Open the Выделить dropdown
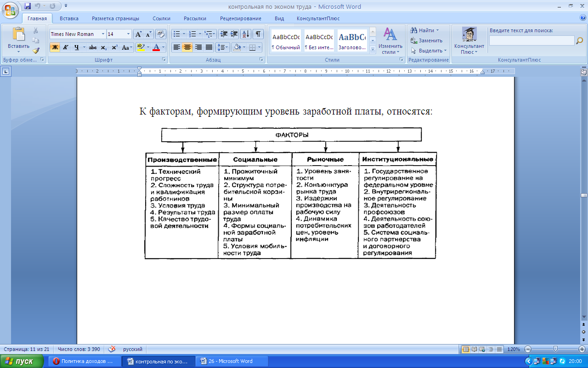The width and height of the screenshot is (588, 368). tap(446, 51)
